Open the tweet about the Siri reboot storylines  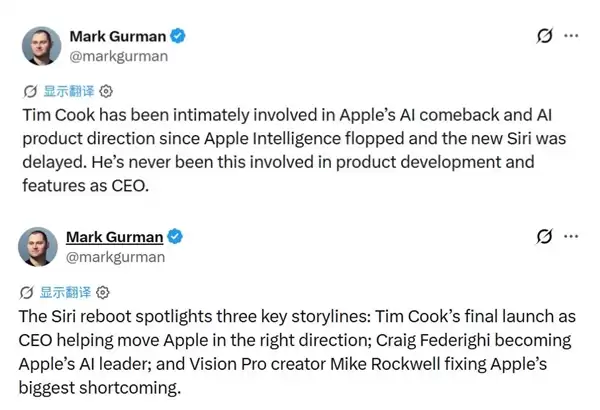297,352
